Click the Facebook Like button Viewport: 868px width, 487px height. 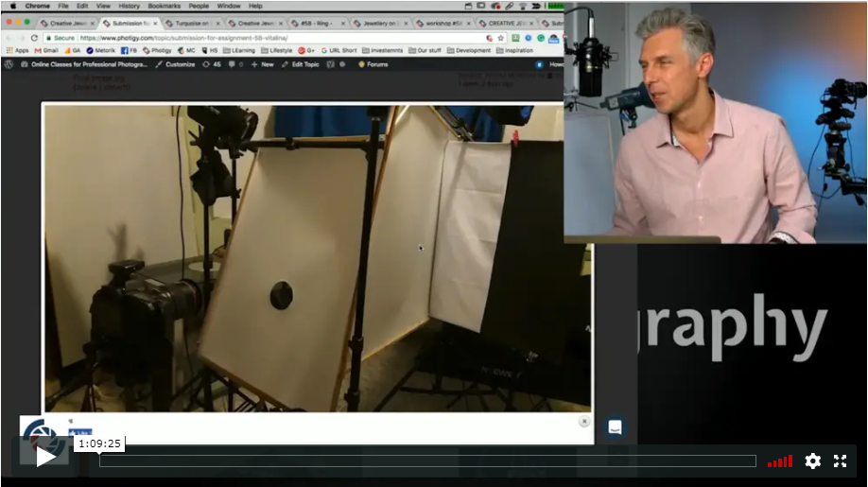(x=79, y=432)
